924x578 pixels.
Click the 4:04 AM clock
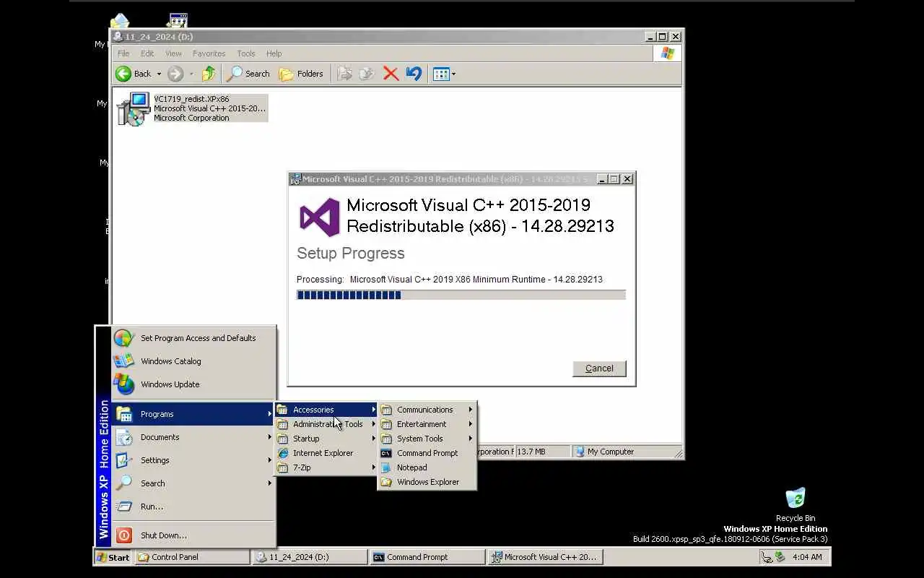coord(807,557)
